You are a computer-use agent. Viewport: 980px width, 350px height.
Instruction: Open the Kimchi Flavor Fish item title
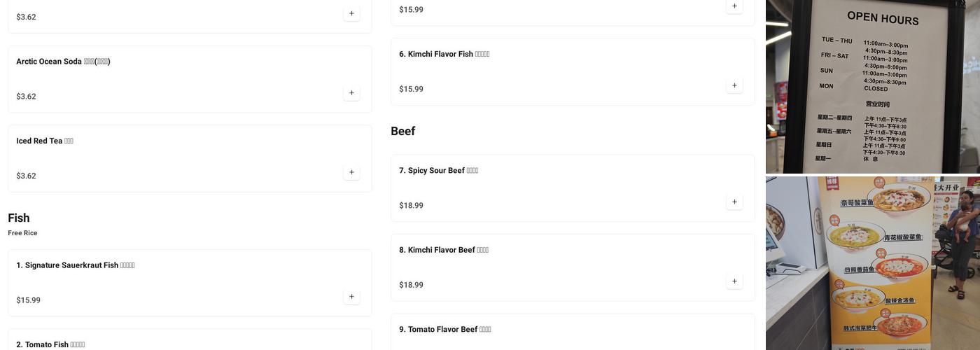(444, 54)
